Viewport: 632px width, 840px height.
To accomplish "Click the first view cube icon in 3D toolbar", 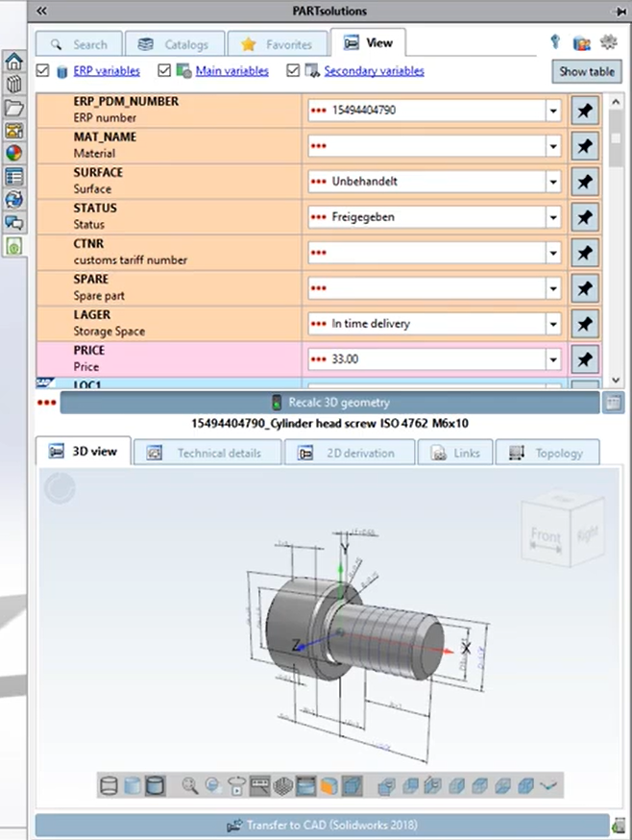I will click(386, 786).
